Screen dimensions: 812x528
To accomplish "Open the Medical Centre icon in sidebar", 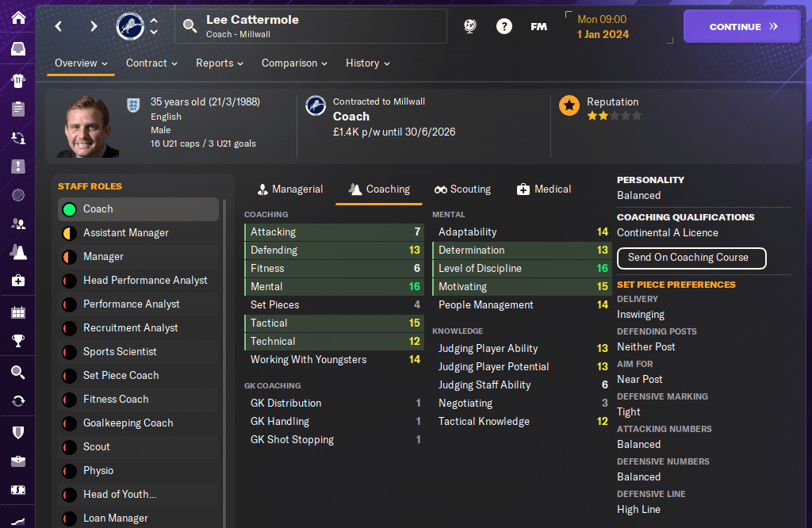I will tap(18, 281).
